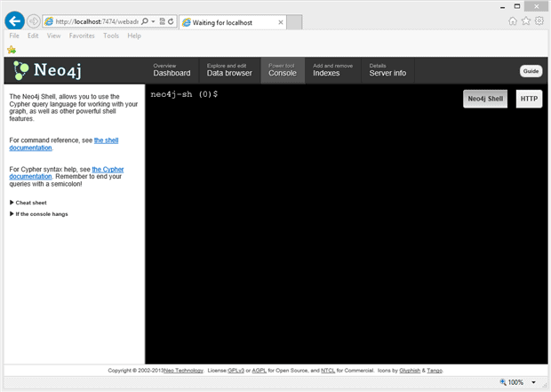The height and width of the screenshot is (392, 551).
Task: Open the Neo Technology footer link
Action: tap(183, 371)
